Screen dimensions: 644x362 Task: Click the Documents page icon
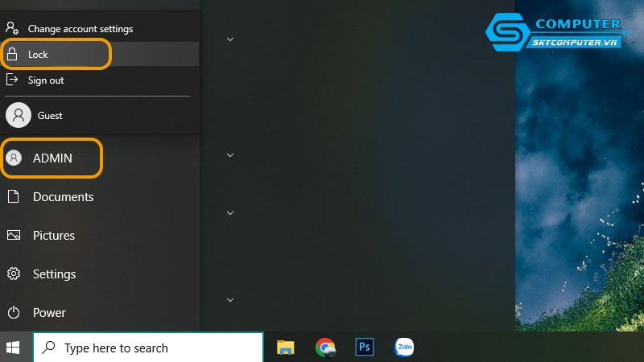pos(13,196)
